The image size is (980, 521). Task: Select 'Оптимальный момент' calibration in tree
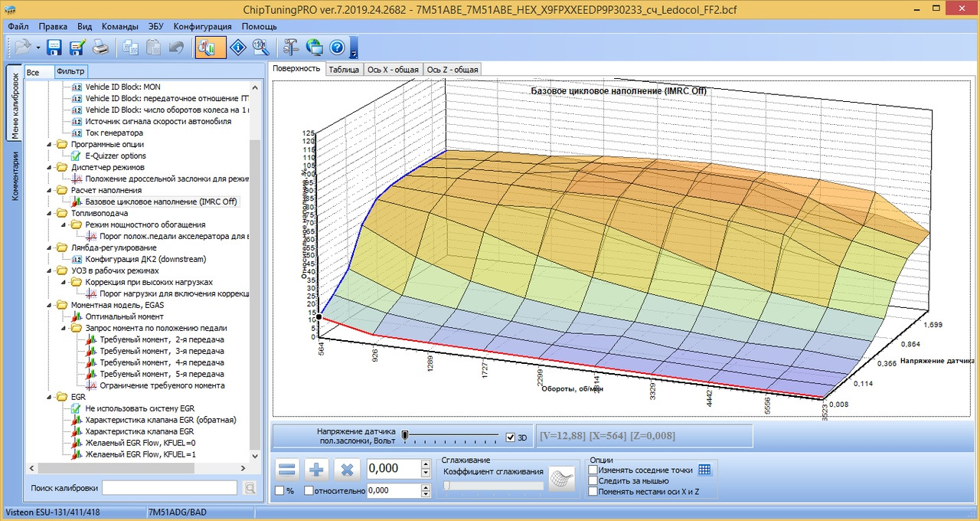[124, 316]
